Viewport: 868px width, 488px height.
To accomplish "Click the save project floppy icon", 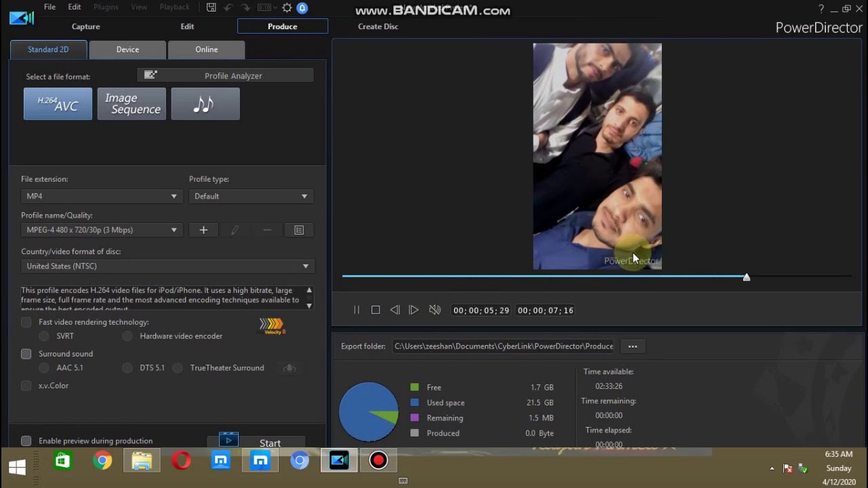I will point(212,7).
